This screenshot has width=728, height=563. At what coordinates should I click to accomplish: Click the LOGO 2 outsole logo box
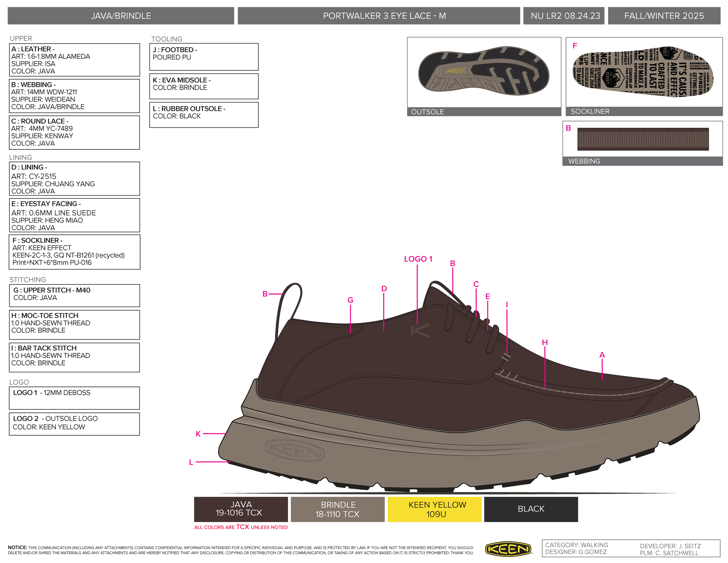(74, 424)
